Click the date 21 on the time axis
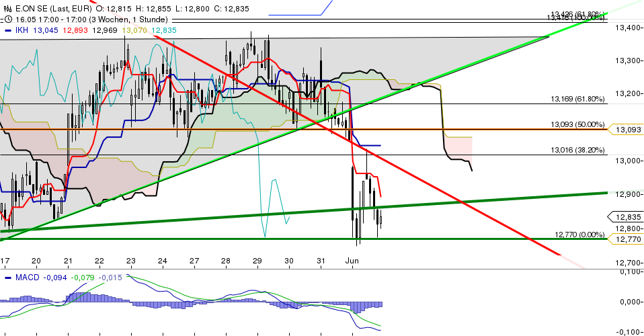644x336 pixels. [68, 261]
